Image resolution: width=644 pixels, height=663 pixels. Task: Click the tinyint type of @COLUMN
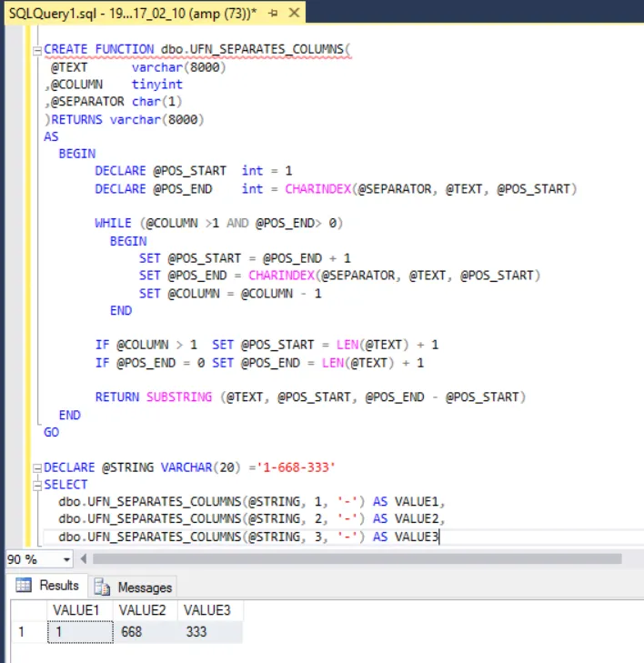[x=156, y=85]
